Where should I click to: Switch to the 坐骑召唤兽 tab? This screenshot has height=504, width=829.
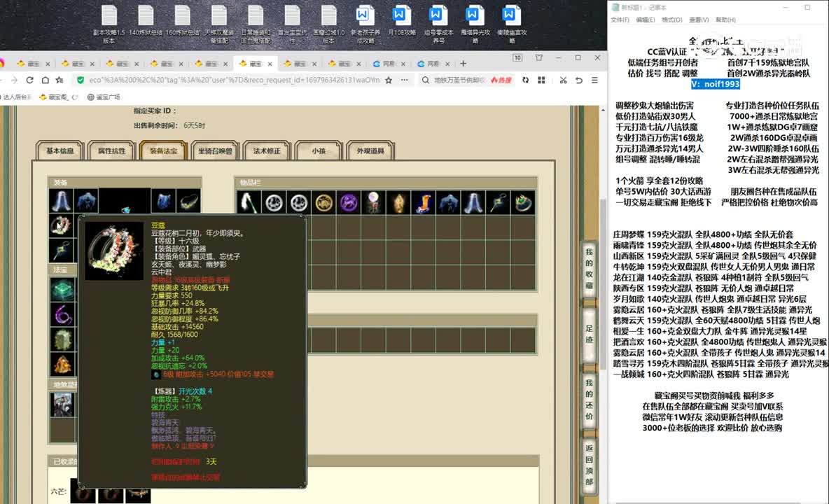(x=215, y=150)
